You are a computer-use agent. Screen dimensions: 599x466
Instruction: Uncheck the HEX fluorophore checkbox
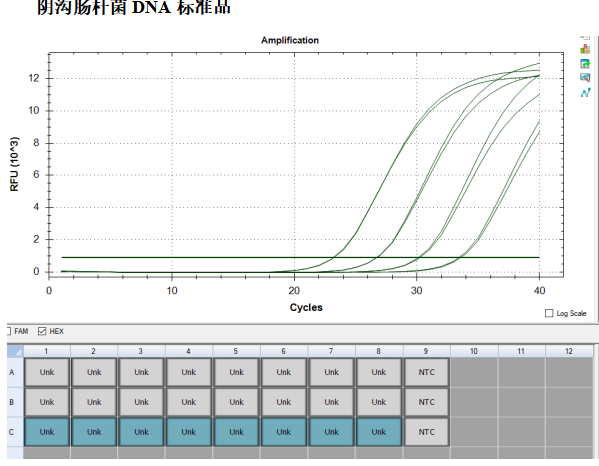(42, 331)
